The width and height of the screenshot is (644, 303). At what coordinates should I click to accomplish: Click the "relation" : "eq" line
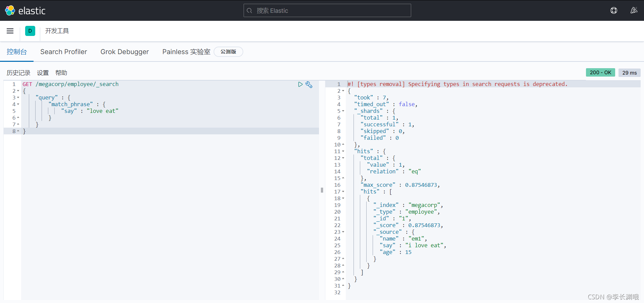point(394,172)
